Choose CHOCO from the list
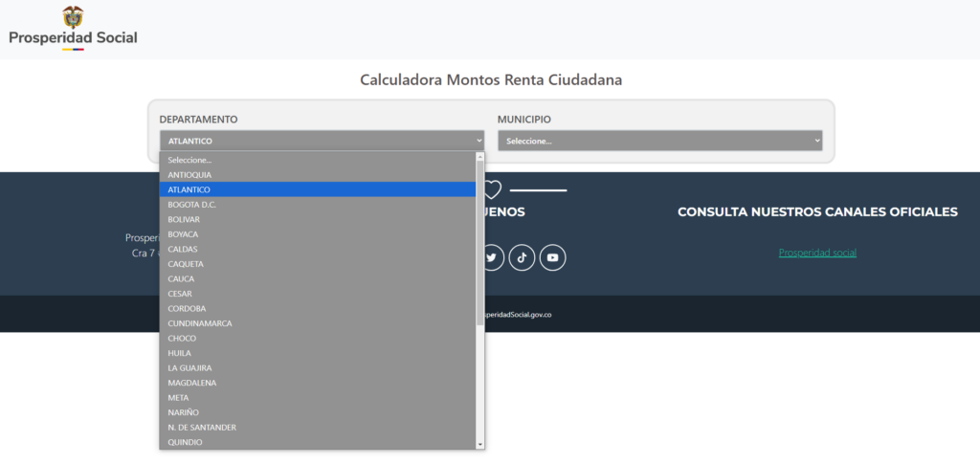The height and width of the screenshot is (464, 980). click(318, 339)
